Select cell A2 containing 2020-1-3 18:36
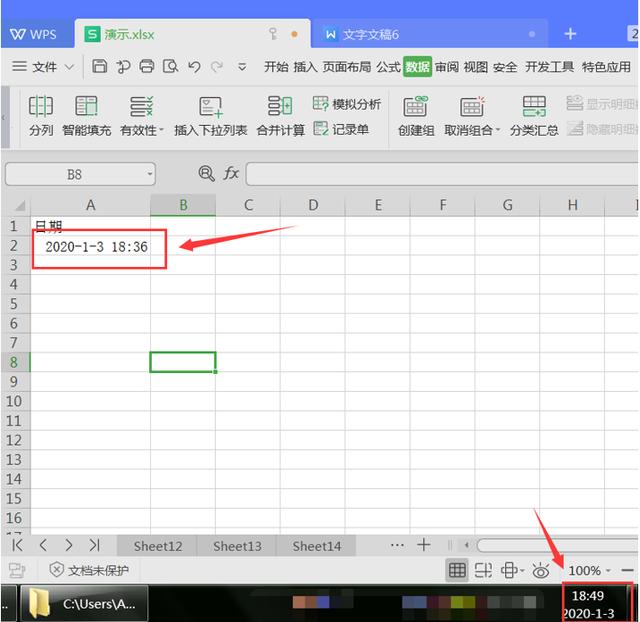 click(x=91, y=246)
